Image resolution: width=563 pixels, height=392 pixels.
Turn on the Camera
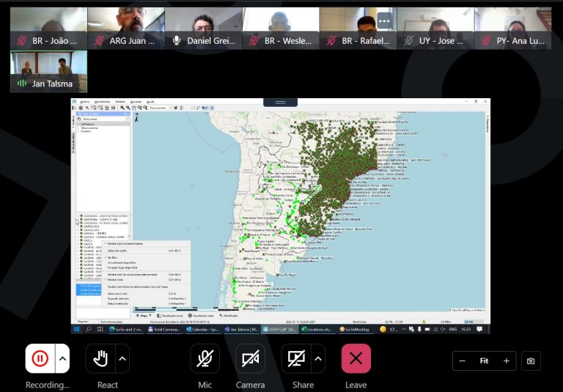(250, 358)
